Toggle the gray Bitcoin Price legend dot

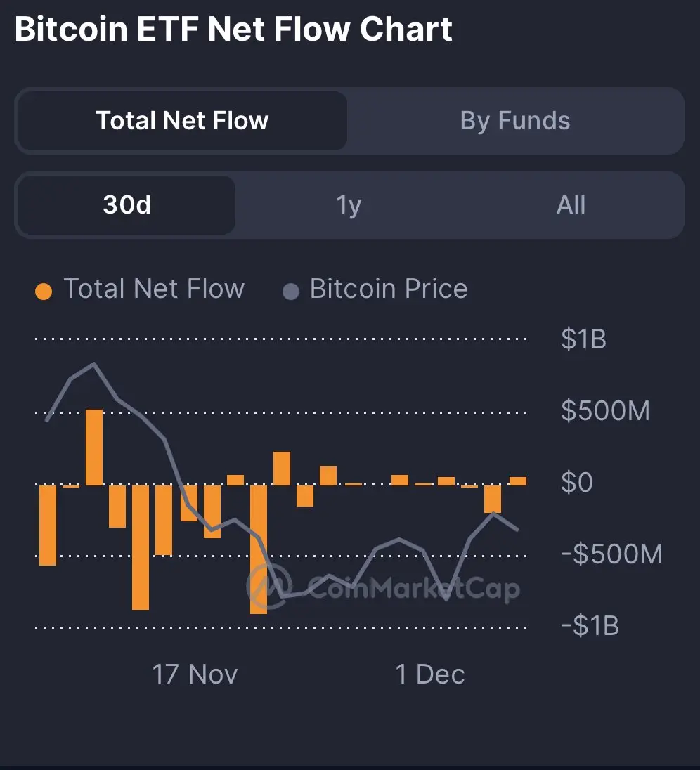290,291
